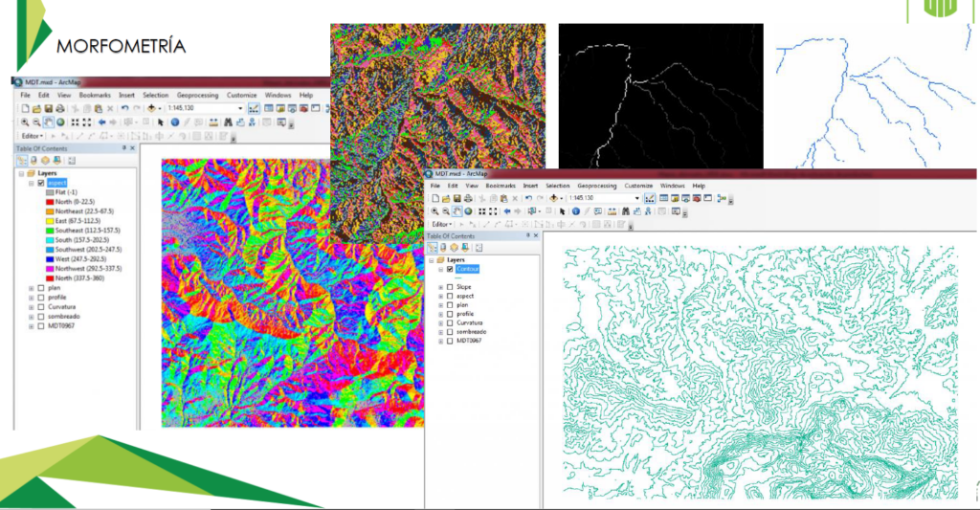Expand the Slope layer in right TOC

[x=440, y=287]
